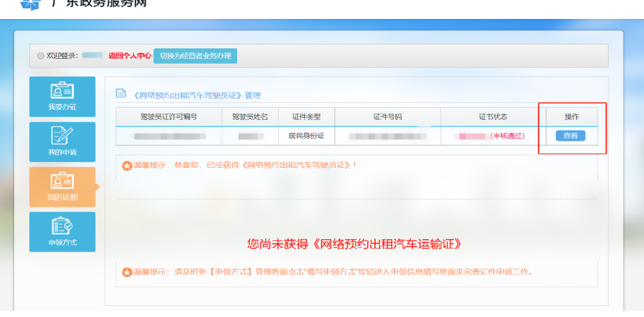Click the 广东政务服务网 logo icon
The height and width of the screenshot is (317, 644).
pos(29,4)
